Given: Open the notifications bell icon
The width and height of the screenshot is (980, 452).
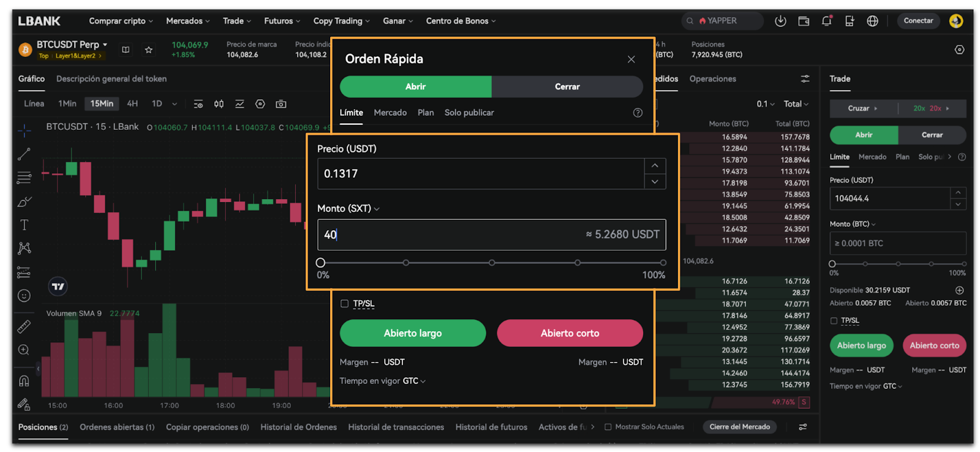Looking at the screenshot, I should 826,21.
